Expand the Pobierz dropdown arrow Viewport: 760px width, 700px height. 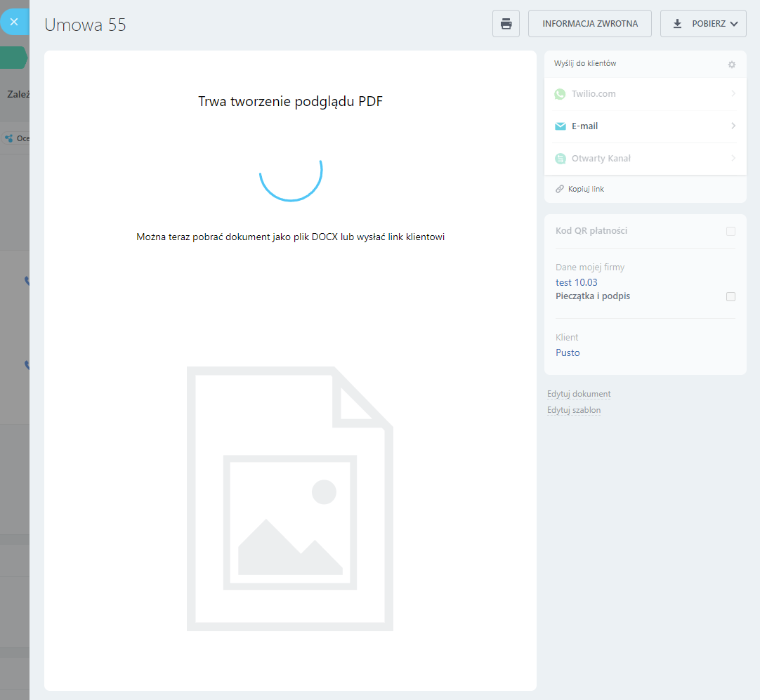[734, 24]
